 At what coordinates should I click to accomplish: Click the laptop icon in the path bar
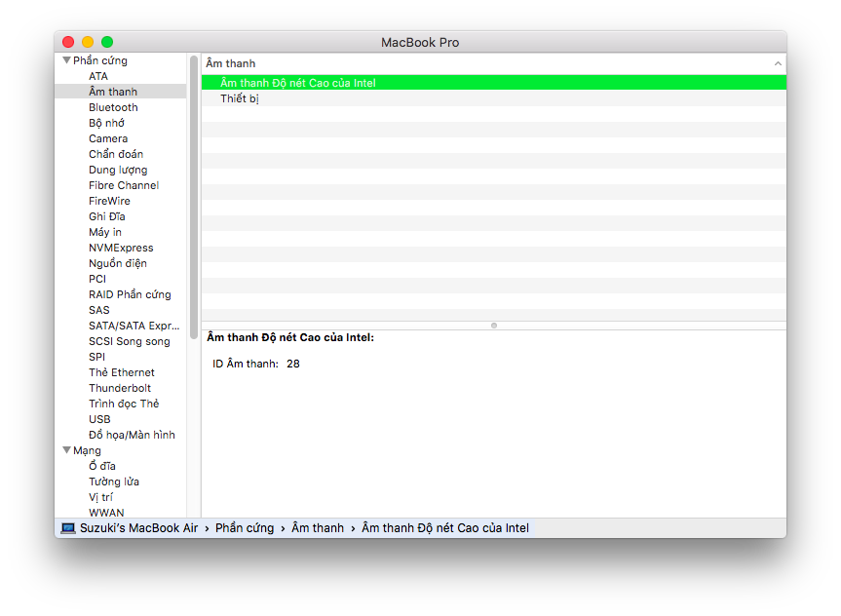[x=68, y=528]
